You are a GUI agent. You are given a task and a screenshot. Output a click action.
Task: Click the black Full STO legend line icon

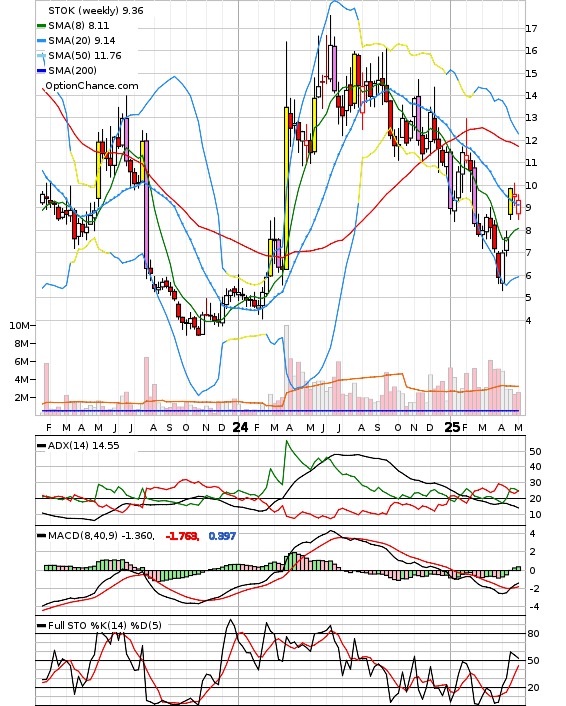41,625
